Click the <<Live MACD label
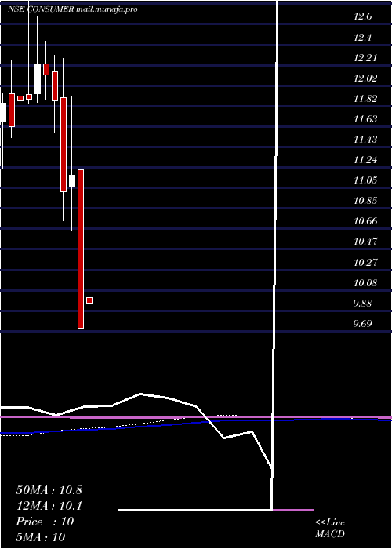The height and width of the screenshot is (549, 392). click(330, 529)
